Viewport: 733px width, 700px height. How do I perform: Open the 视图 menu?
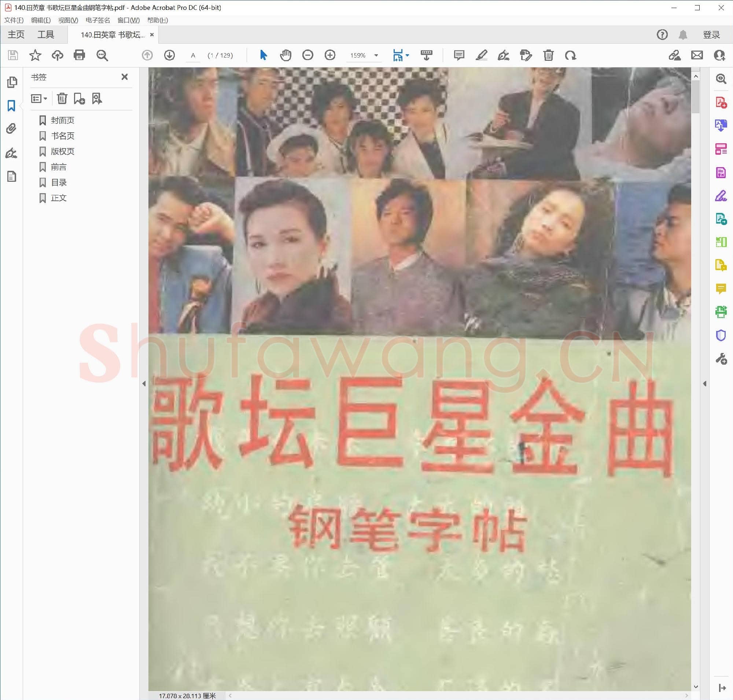point(68,20)
